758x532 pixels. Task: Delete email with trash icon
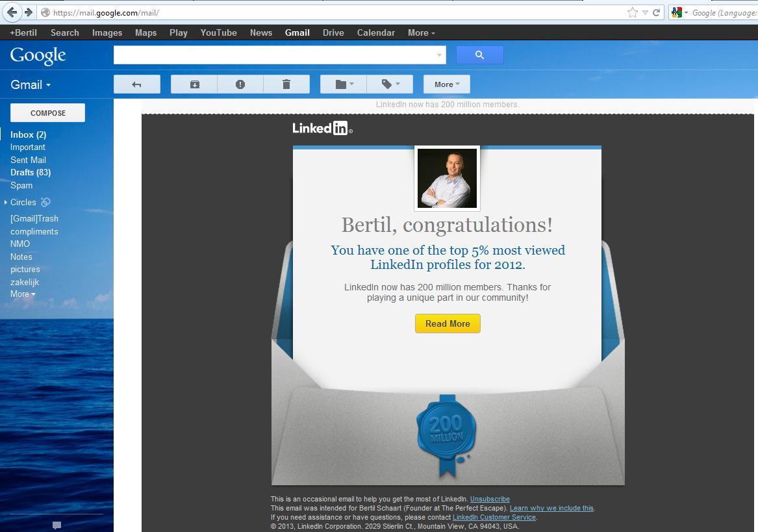pyautogui.click(x=286, y=84)
